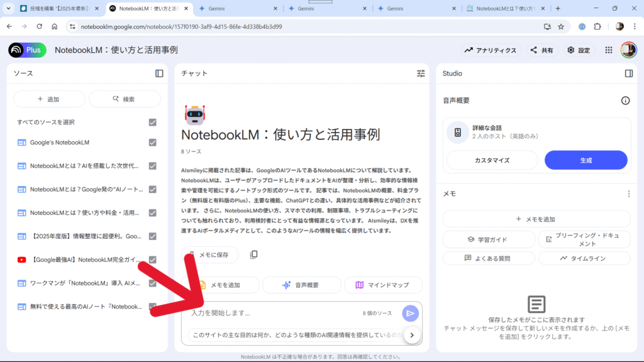Switch to the second Gemini tab
Image resolution: width=644 pixels, height=362 pixels.
328,8
